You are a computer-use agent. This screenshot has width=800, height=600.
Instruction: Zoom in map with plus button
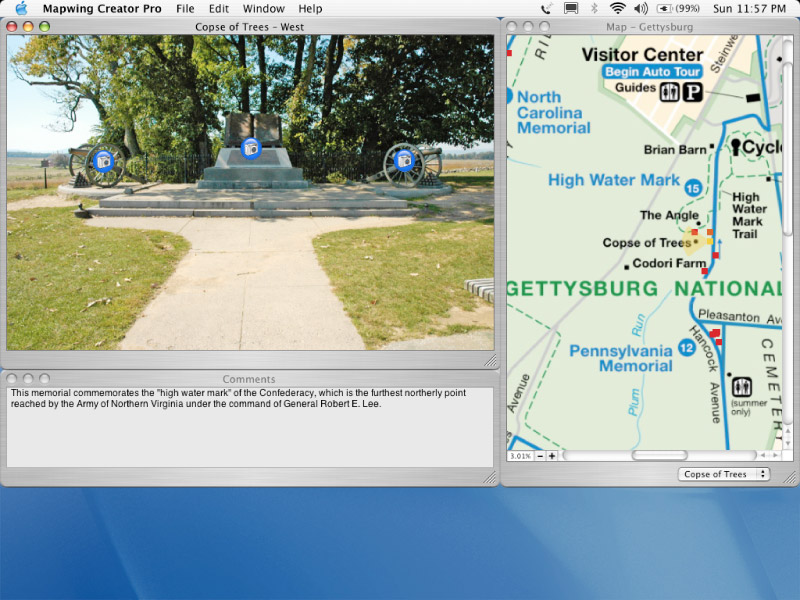coord(552,456)
